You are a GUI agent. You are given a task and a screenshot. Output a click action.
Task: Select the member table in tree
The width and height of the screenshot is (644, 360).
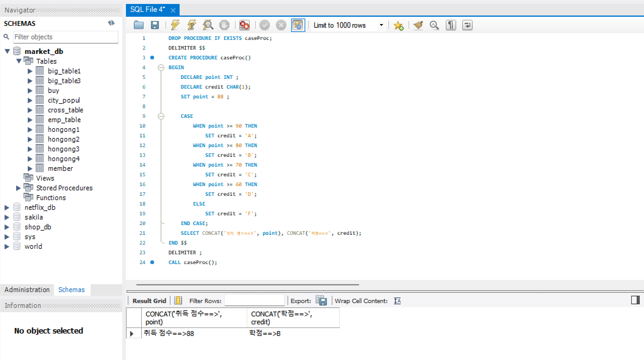(60, 168)
